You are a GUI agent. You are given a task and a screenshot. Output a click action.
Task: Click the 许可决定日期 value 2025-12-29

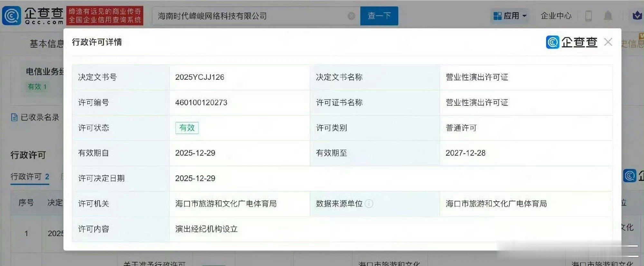click(x=195, y=179)
